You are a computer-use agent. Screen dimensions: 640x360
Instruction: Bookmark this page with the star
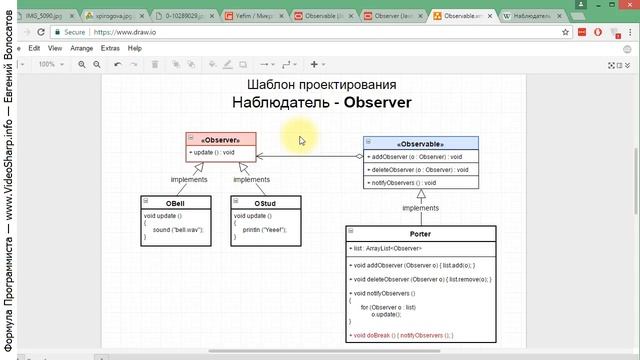pos(565,32)
